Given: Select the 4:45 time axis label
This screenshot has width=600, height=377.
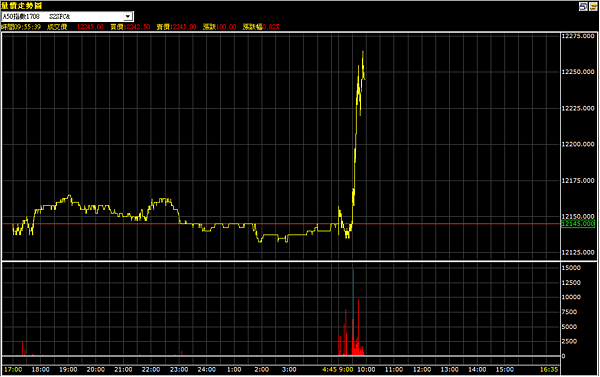Looking at the screenshot, I should tap(329, 370).
